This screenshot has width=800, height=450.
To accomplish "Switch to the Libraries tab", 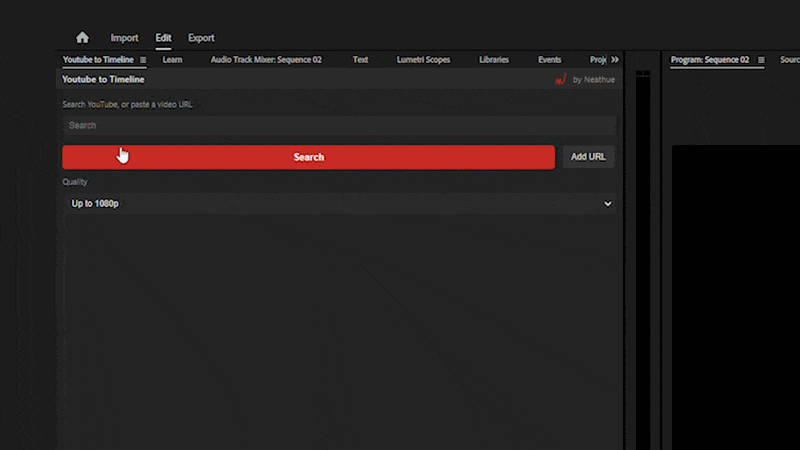I will (x=494, y=60).
